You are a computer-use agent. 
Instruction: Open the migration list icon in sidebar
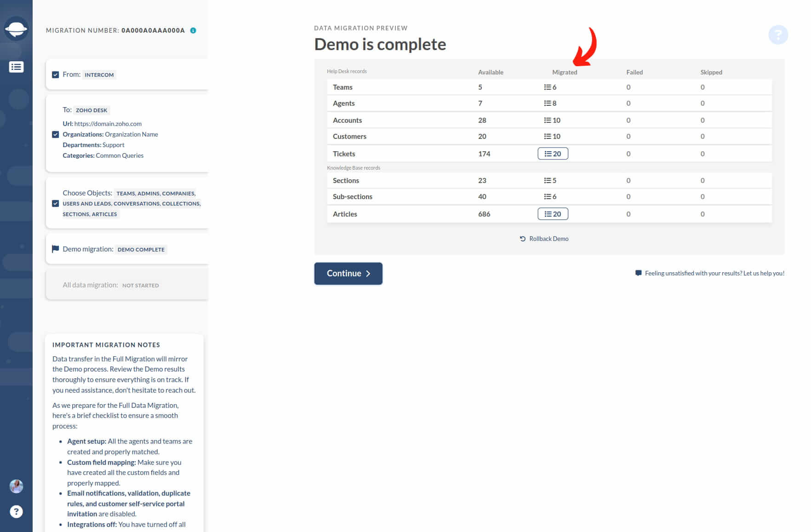16,67
